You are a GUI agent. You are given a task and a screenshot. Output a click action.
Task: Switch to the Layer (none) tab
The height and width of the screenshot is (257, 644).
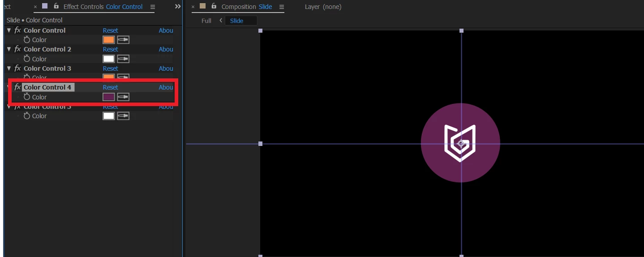323,7
